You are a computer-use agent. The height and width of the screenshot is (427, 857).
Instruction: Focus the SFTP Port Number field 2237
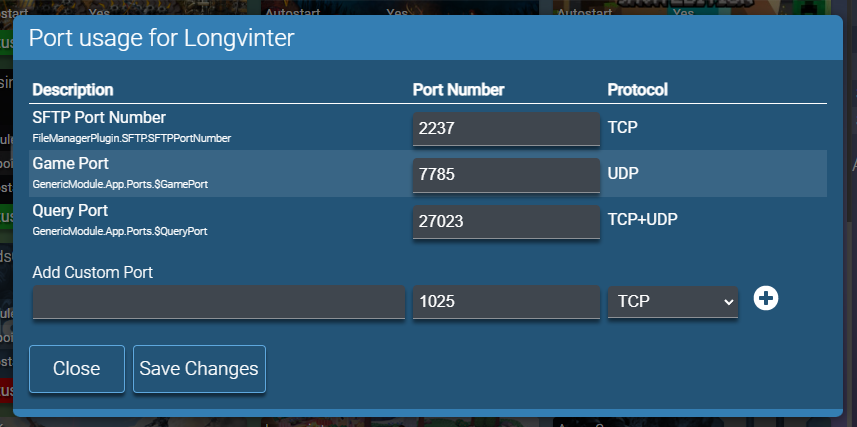click(x=506, y=128)
